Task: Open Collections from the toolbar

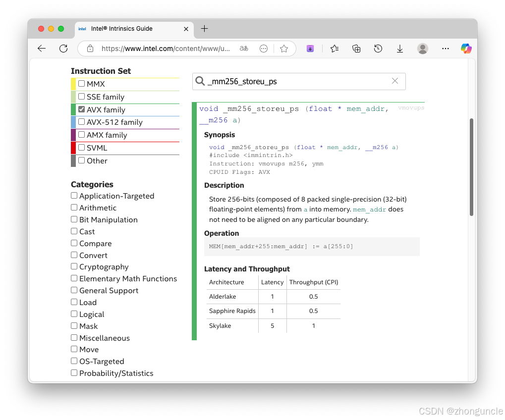Action: tap(356, 49)
